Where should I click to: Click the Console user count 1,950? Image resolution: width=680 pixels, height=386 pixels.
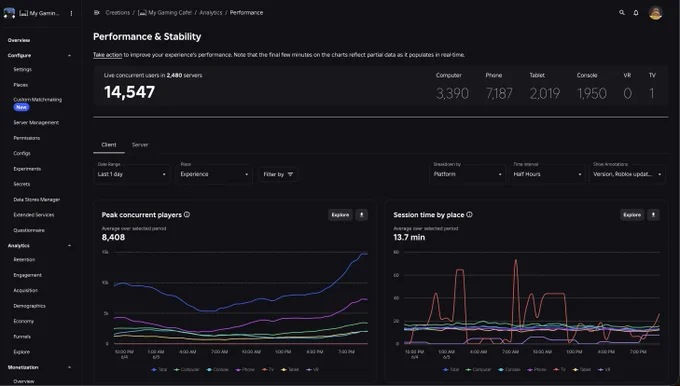(x=592, y=93)
